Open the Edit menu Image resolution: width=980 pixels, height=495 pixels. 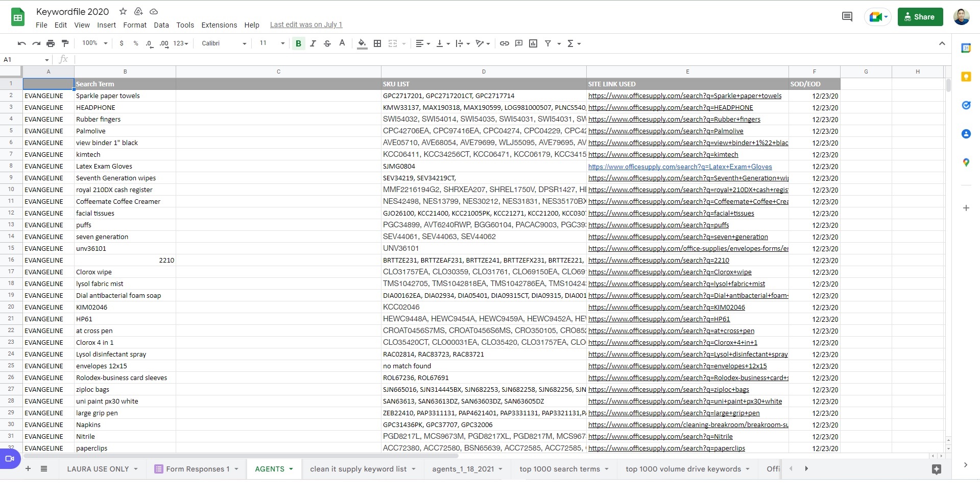point(61,25)
